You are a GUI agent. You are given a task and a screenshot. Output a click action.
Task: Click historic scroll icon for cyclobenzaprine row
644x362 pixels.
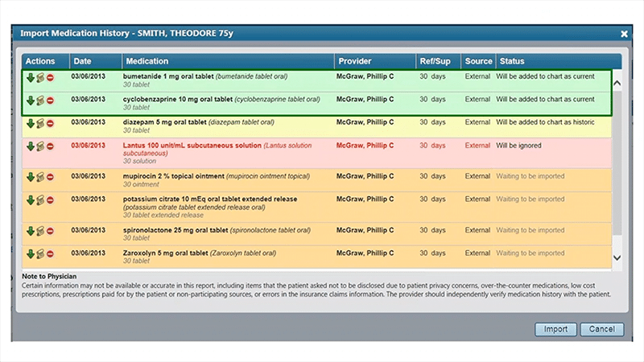click(x=40, y=101)
